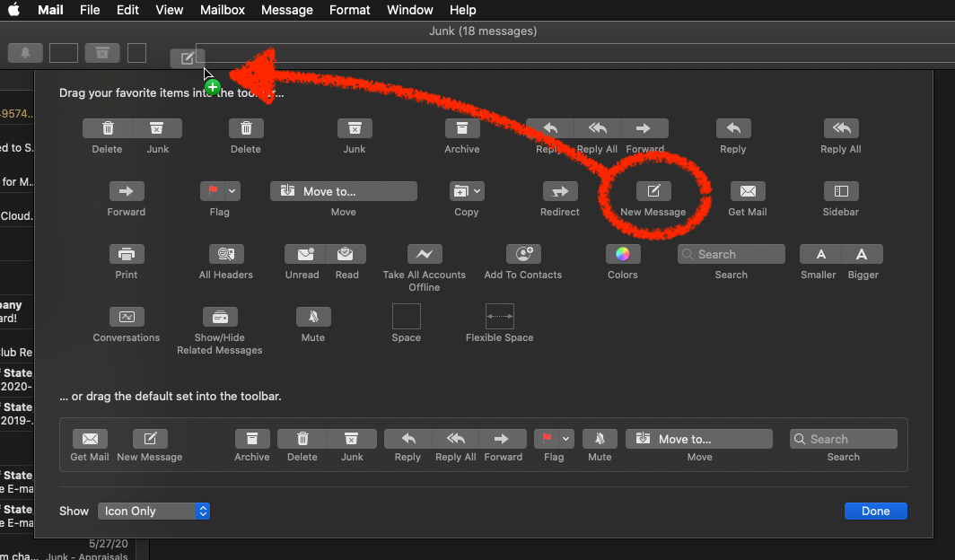Open the View menu
Viewport: 955px width, 560px height.
(x=170, y=10)
